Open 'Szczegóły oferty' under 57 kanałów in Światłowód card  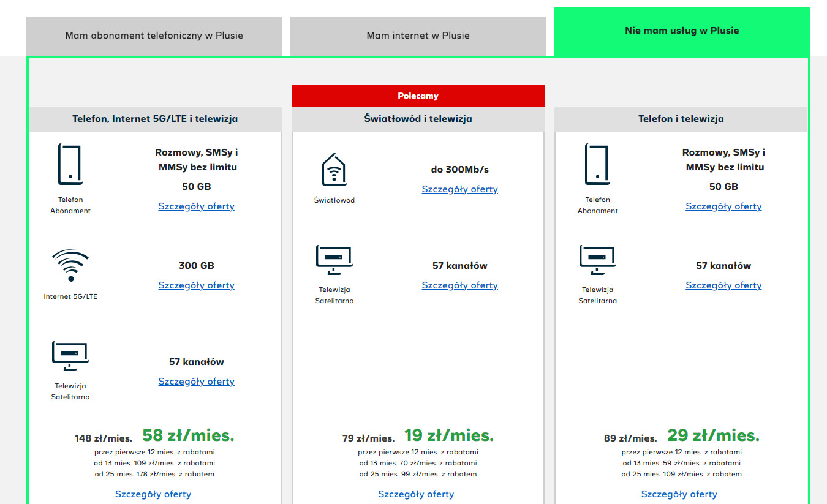460,285
